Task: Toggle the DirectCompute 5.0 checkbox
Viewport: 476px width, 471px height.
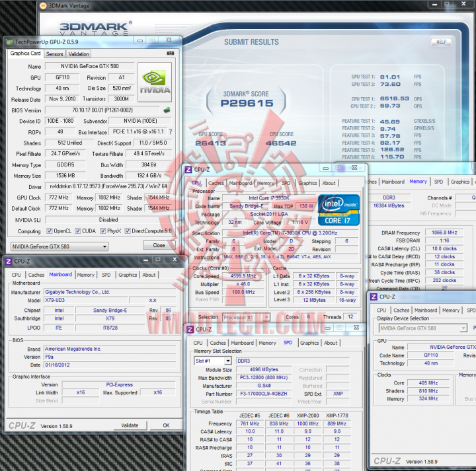Action: click(128, 231)
